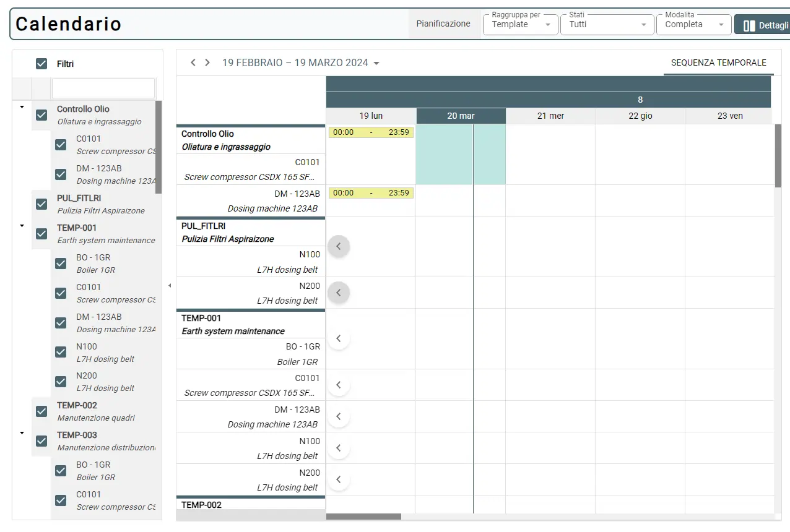This screenshot has width=790, height=532.
Task: Click the horizontal timeline scrollbar thumb
Action: click(x=363, y=517)
